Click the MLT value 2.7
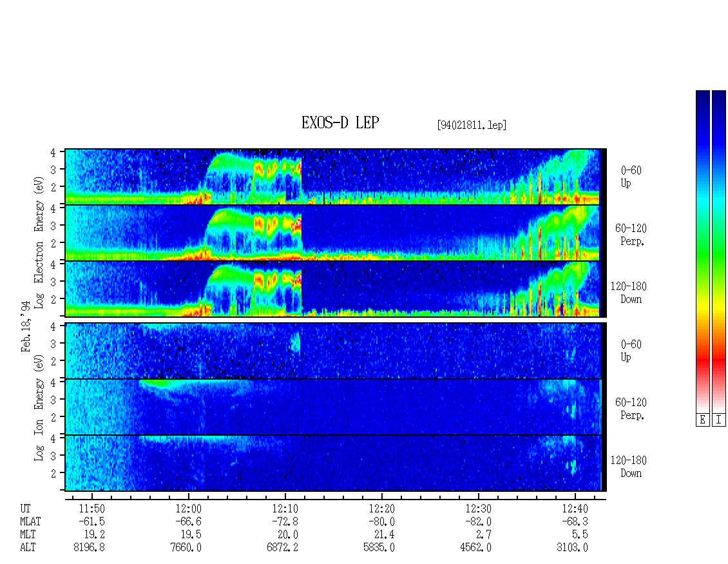 point(484,535)
